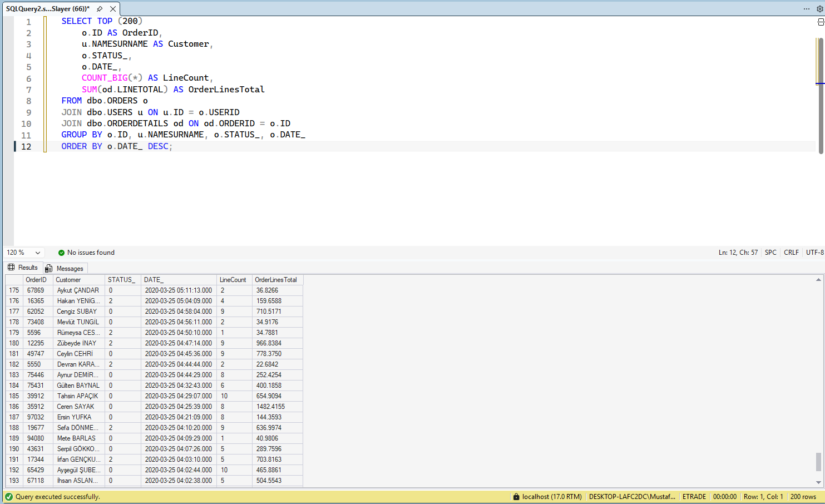Click cell Ayşegül ŞUBE... customer
The width and height of the screenshot is (825, 504).
(x=79, y=470)
